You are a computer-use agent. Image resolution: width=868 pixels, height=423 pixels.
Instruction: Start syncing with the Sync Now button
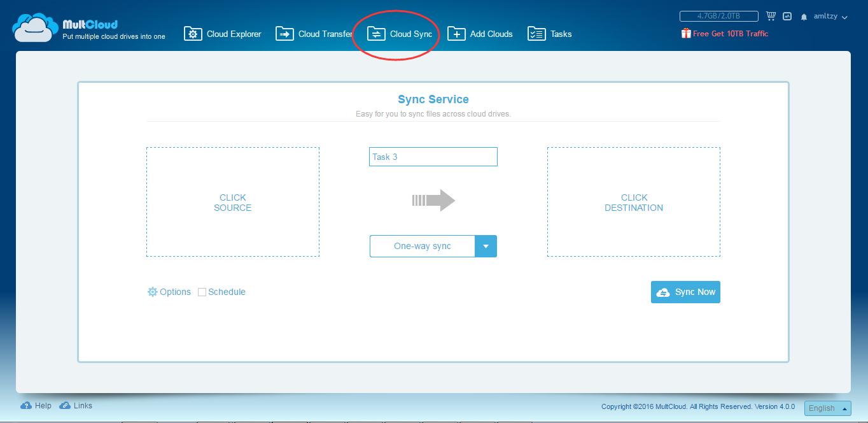pos(685,292)
